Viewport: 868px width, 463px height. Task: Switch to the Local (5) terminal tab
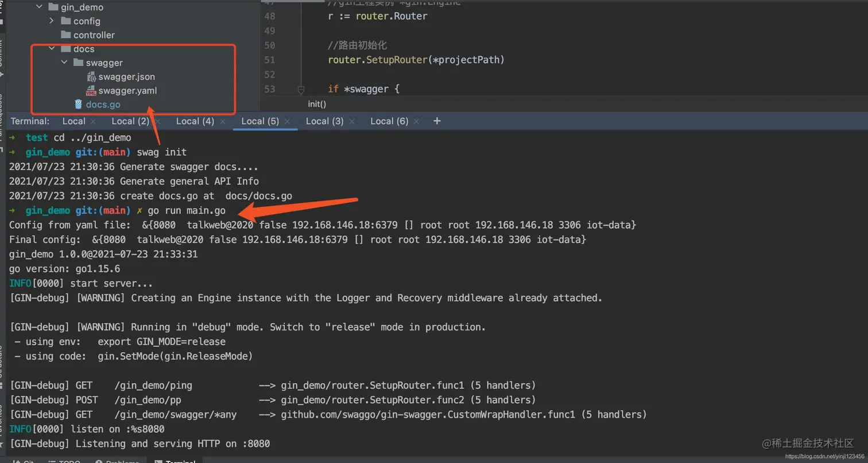pos(260,121)
